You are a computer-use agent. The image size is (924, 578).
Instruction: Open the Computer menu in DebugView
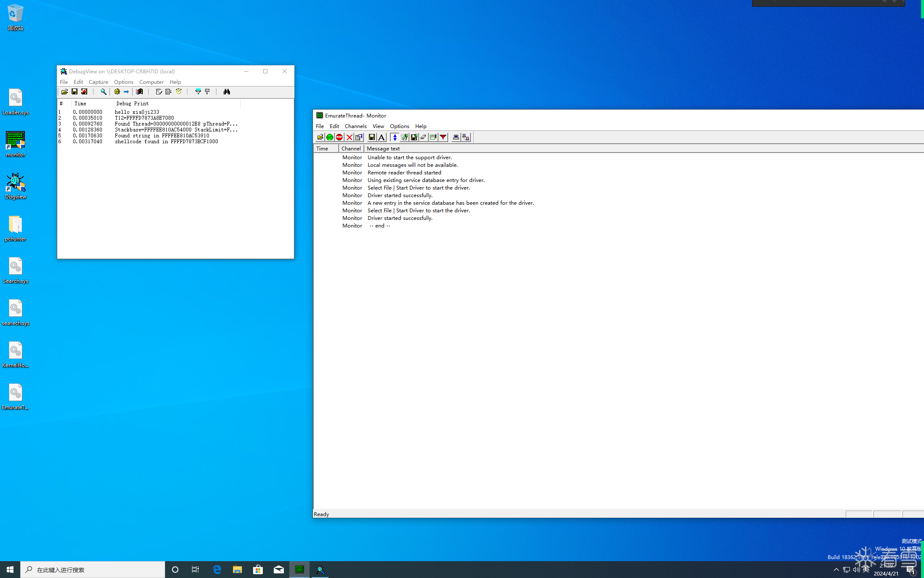pos(151,82)
